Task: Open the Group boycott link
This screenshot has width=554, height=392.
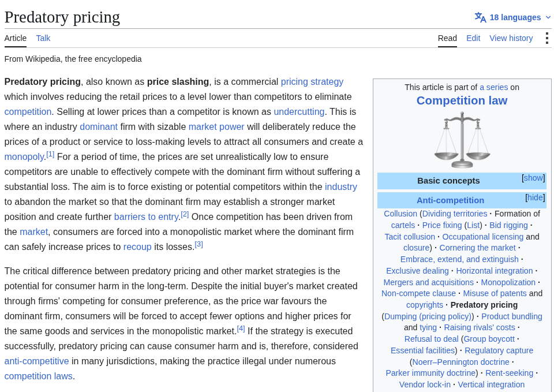Action: coord(489,339)
